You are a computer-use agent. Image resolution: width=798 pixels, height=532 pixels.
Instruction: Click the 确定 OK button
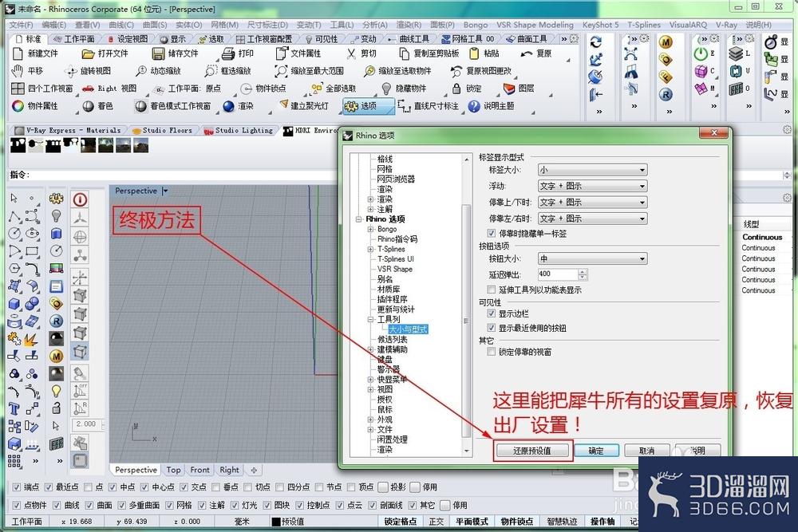[596, 451]
